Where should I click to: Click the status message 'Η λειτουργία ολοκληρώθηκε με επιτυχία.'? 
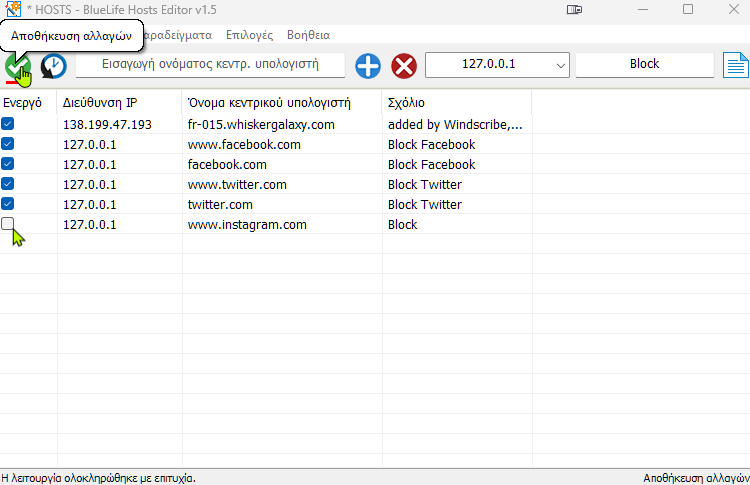coord(99,478)
